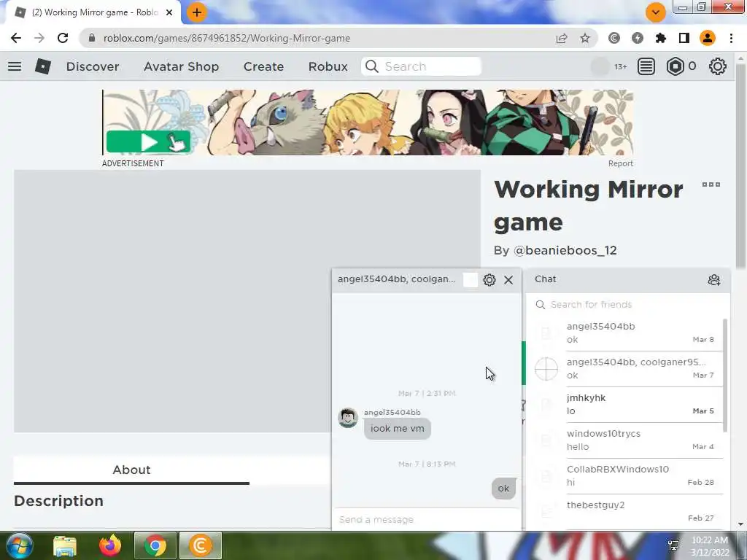Open chat conversation settings gear

[489, 280]
